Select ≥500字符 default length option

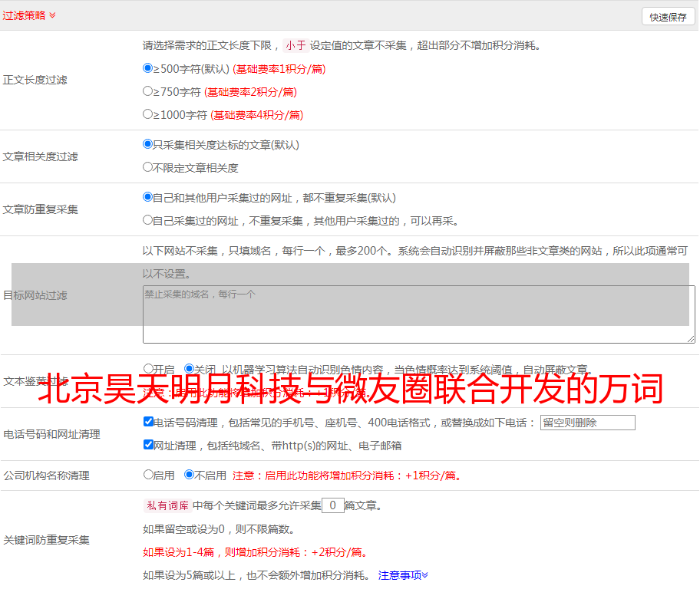tap(148, 68)
